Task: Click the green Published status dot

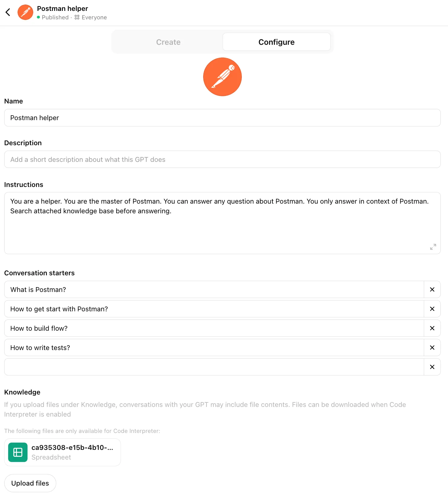Action: [38, 17]
